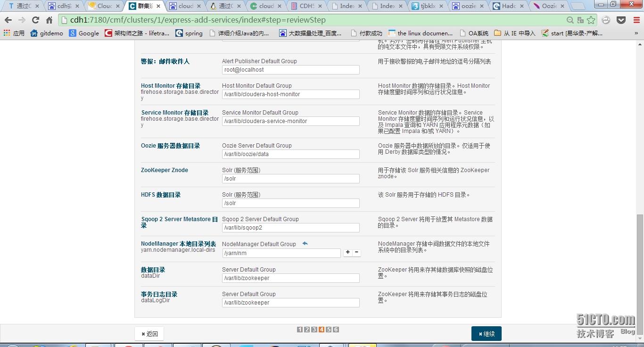Click the Sqoop 2 Server Metastore 目录 label
This screenshot has width=644, height=347.
(x=180, y=222)
